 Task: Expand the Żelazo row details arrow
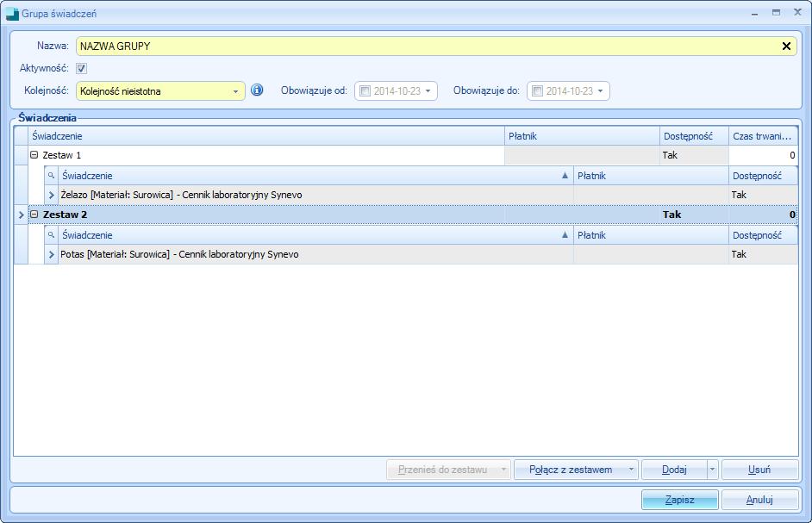tap(51, 196)
